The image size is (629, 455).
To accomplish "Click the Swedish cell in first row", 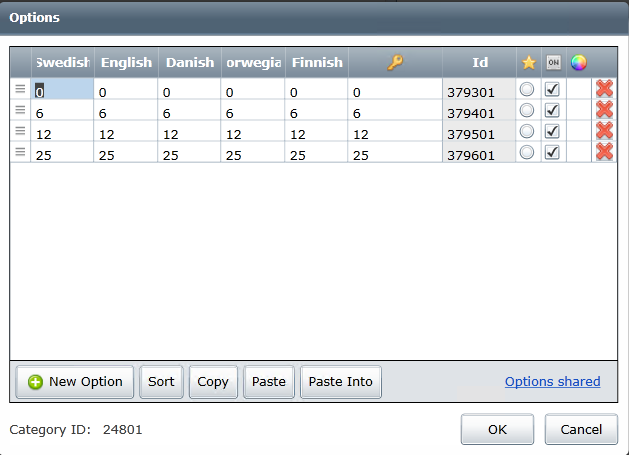I will (62, 90).
